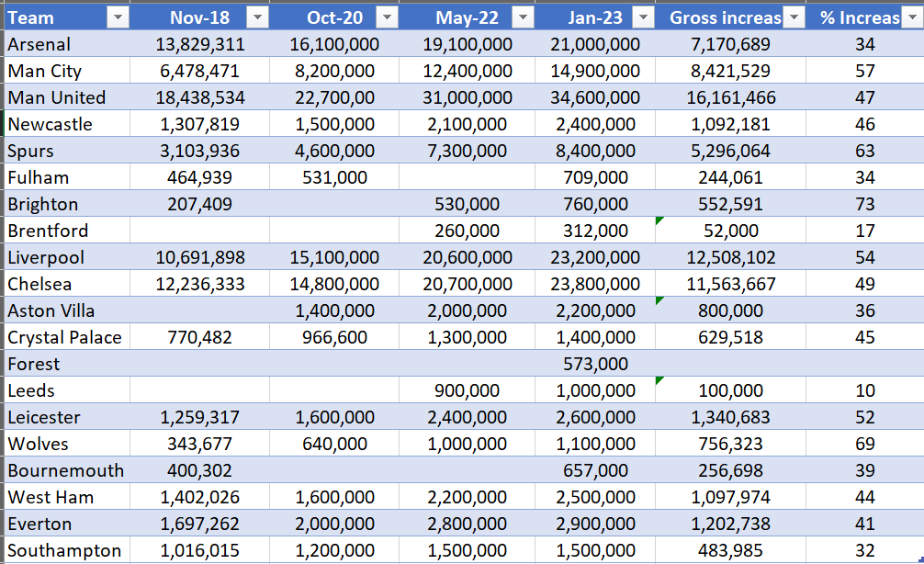924x564 pixels.
Task: Select the Leicester team cell
Action: pos(67,417)
